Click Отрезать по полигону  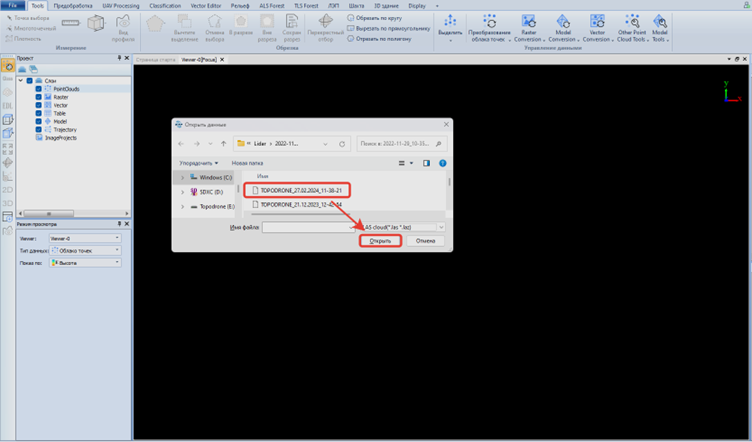click(379, 39)
